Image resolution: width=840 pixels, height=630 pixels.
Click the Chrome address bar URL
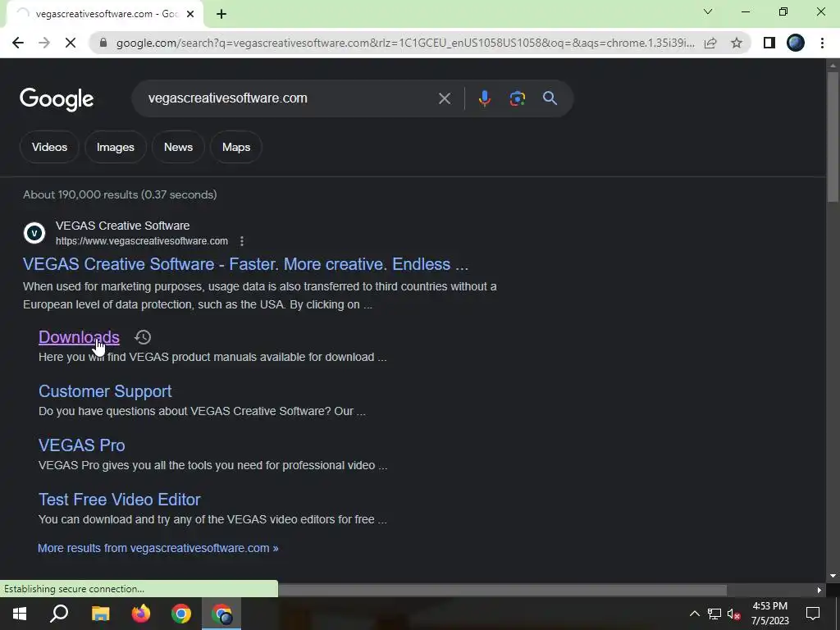pos(405,43)
